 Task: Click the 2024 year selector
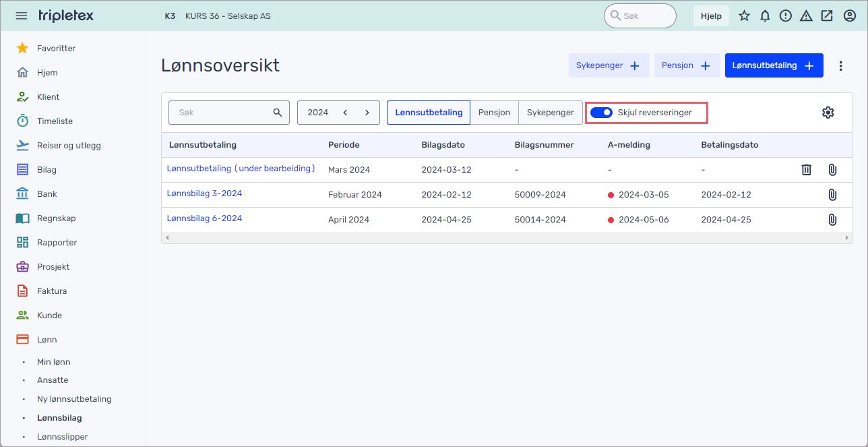tap(318, 113)
